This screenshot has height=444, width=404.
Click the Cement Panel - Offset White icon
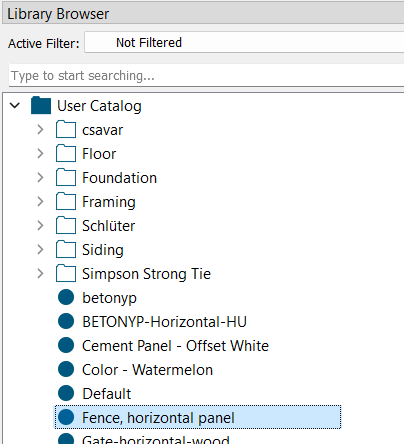point(66,345)
